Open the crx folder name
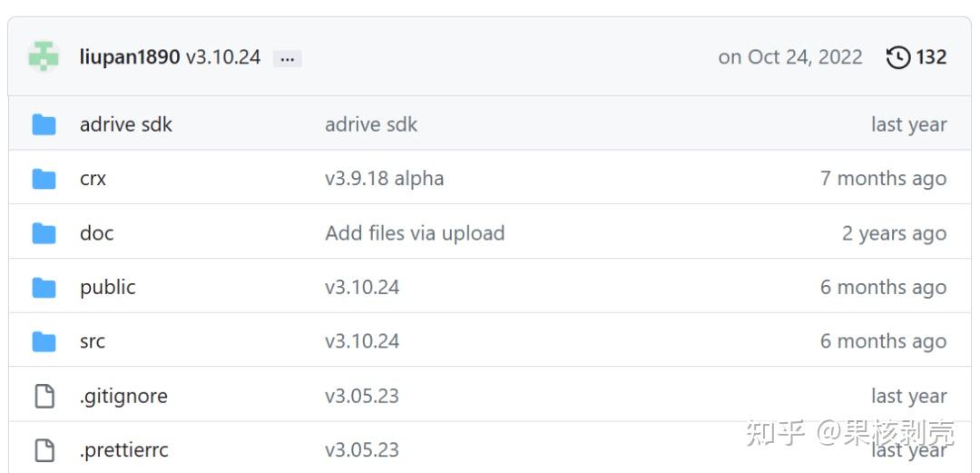Screen dimensions: 980x473 (93, 179)
